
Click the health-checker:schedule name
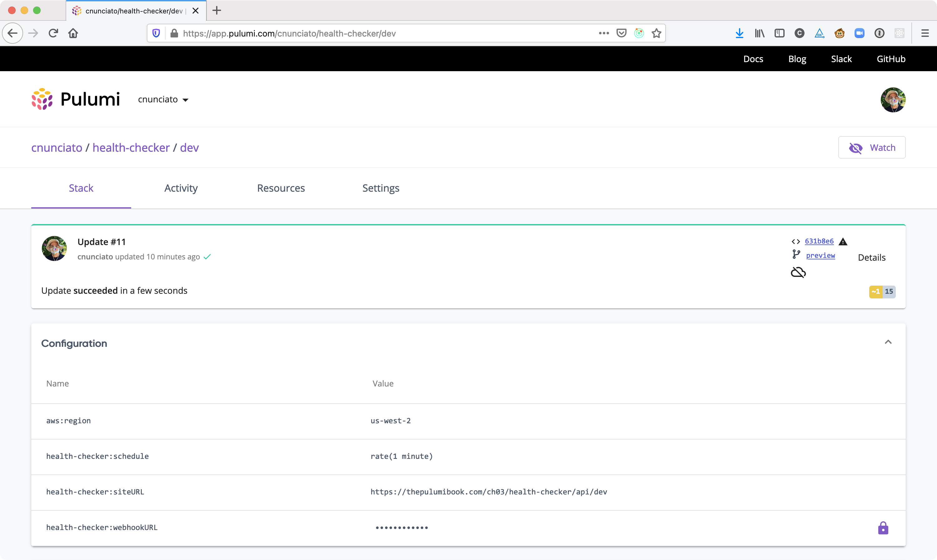click(97, 456)
